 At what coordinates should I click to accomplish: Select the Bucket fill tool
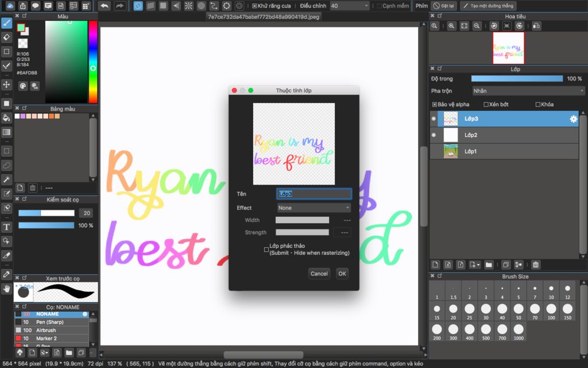7,117
